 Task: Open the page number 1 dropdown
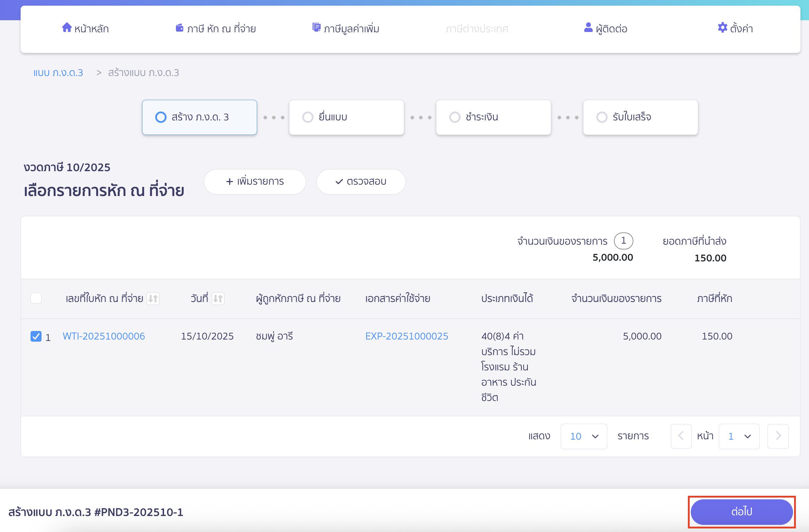(739, 436)
